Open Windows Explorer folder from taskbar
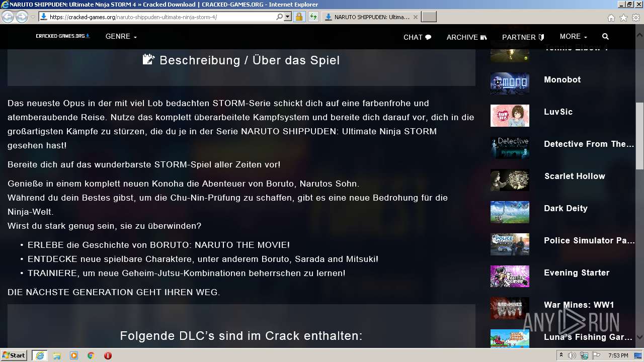This screenshot has width=644, height=362. [57, 355]
